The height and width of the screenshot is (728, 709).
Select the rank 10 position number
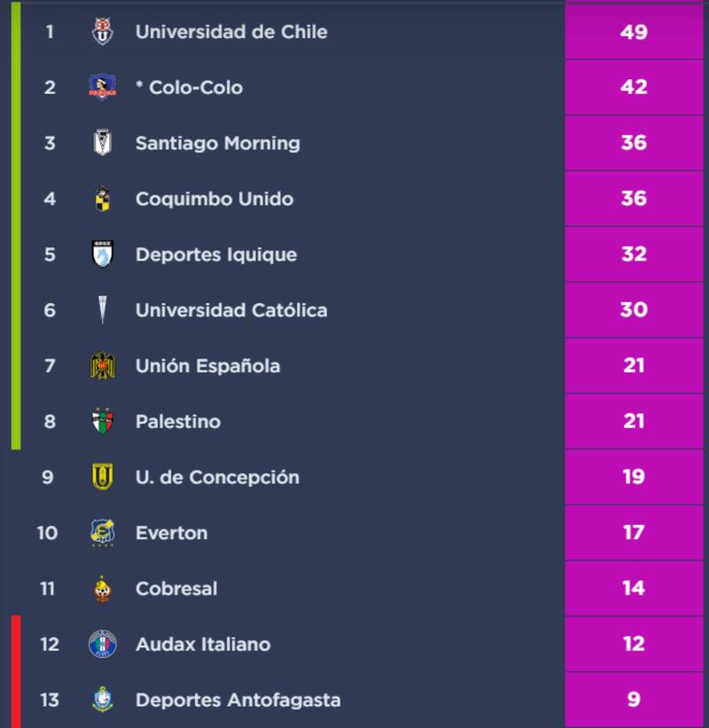point(47,533)
